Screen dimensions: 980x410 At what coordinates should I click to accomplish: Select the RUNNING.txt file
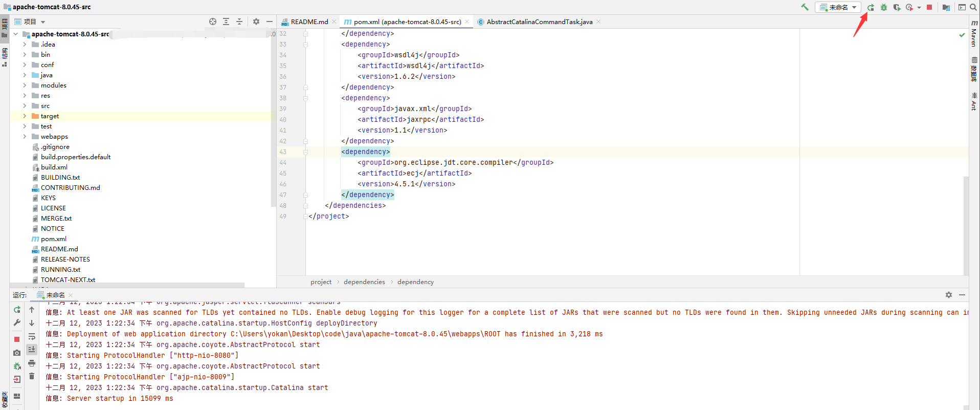click(x=60, y=270)
